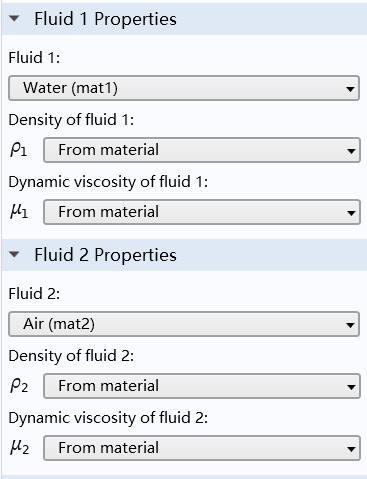
Task: Open the Water (mat1) fluid dropdown
Action: (x=184, y=88)
